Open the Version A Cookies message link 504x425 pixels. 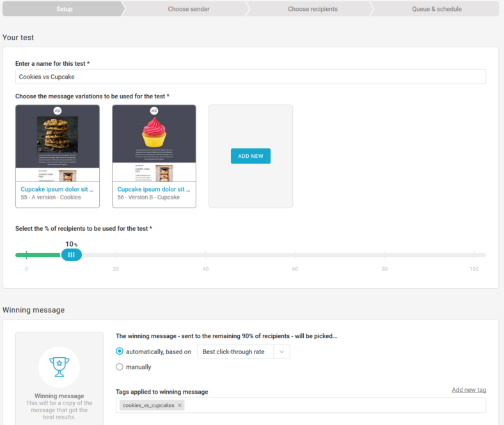pos(57,189)
